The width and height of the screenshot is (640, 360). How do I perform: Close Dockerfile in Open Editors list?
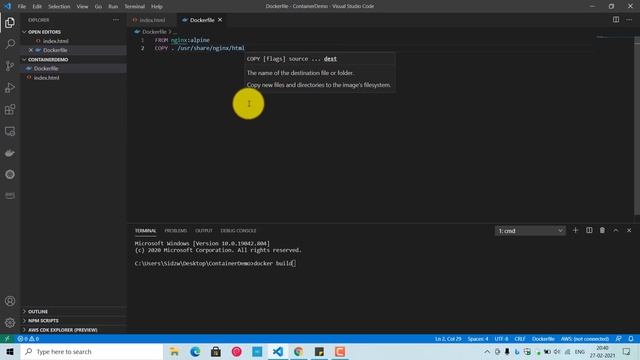[31, 50]
